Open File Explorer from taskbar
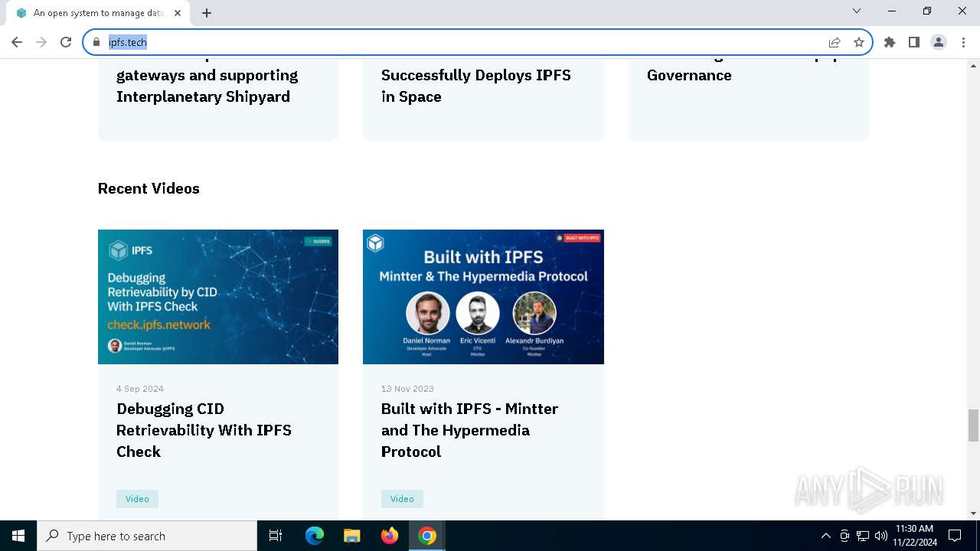 (x=351, y=536)
